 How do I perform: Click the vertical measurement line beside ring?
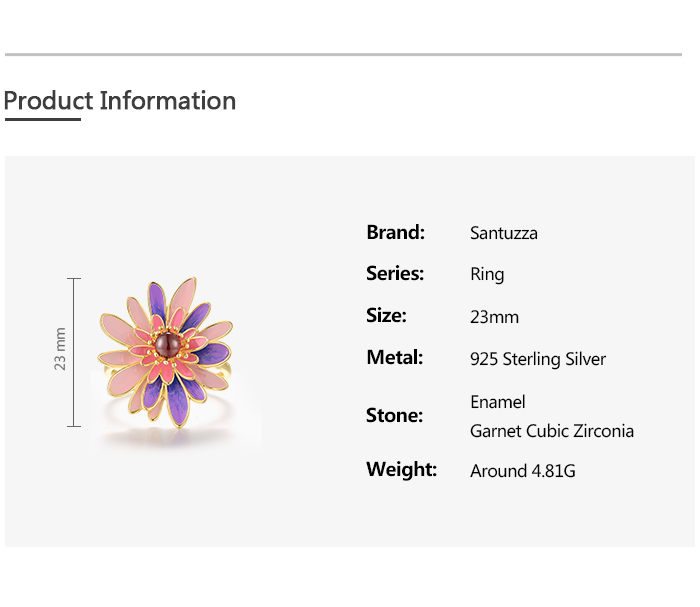click(74, 352)
